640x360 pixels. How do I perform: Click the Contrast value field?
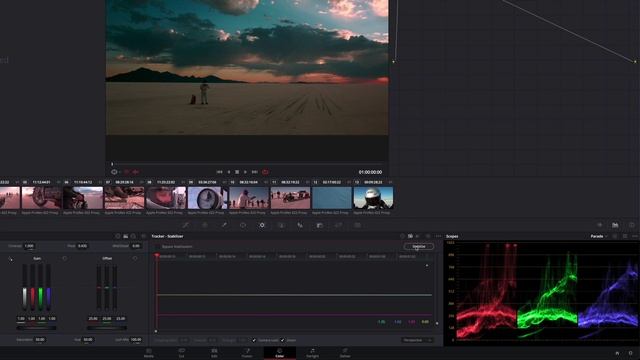[29, 246]
